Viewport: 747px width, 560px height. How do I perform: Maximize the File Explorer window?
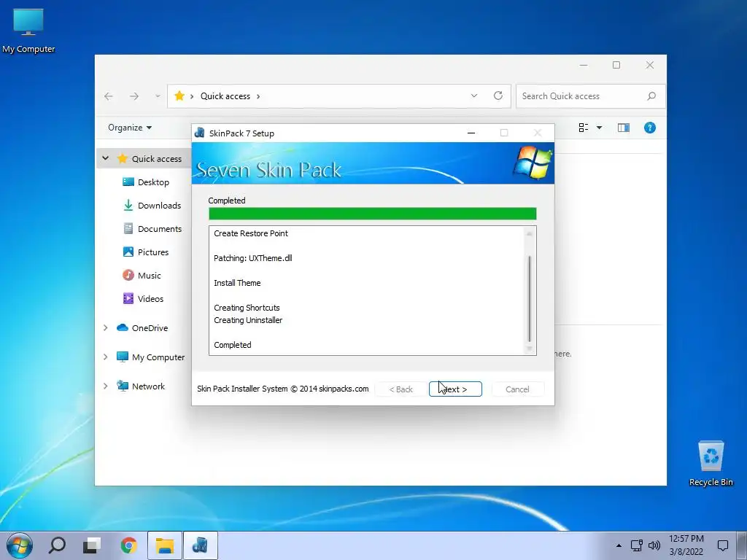(x=616, y=65)
